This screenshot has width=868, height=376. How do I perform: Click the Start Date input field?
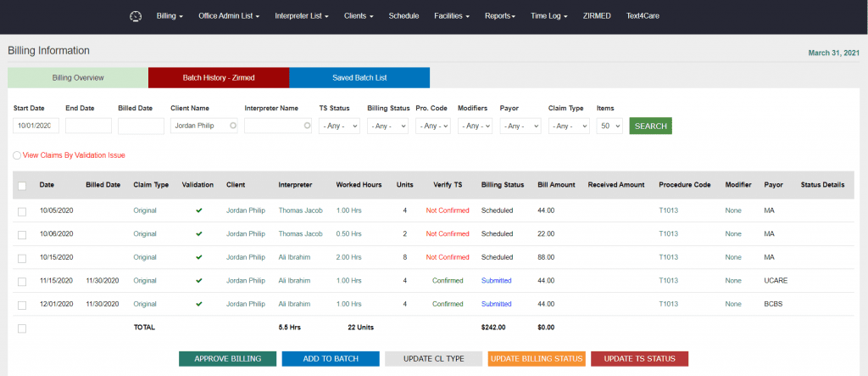coord(36,126)
